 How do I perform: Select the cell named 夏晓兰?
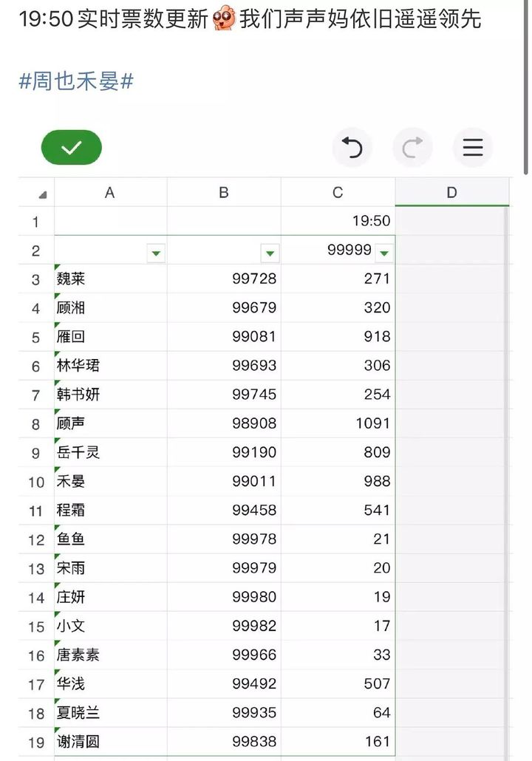point(111,712)
